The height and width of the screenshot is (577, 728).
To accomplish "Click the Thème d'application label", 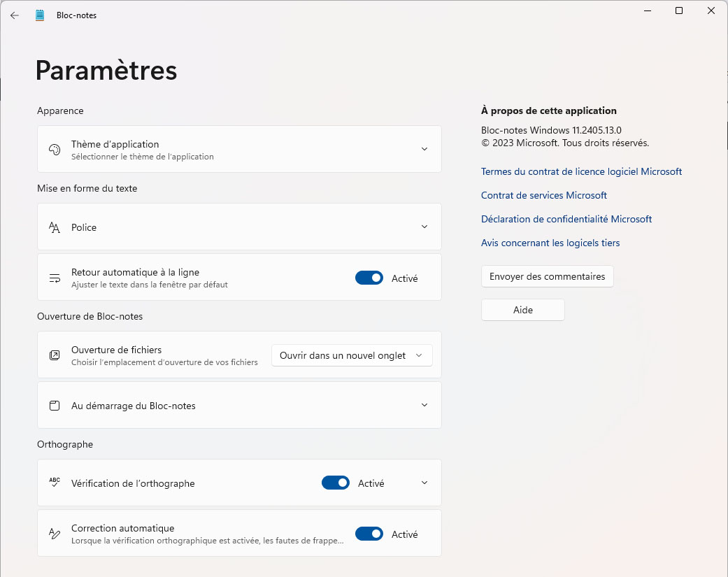I will [x=115, y=144].
